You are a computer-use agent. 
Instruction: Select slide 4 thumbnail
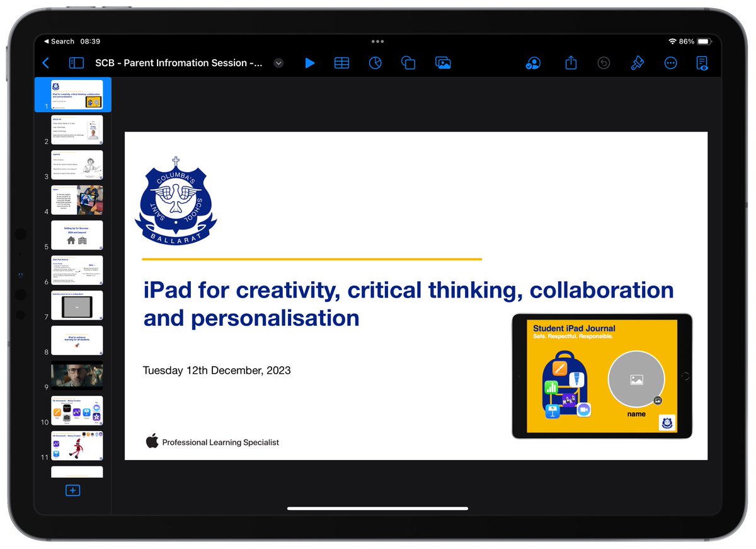tap(77, 200)
